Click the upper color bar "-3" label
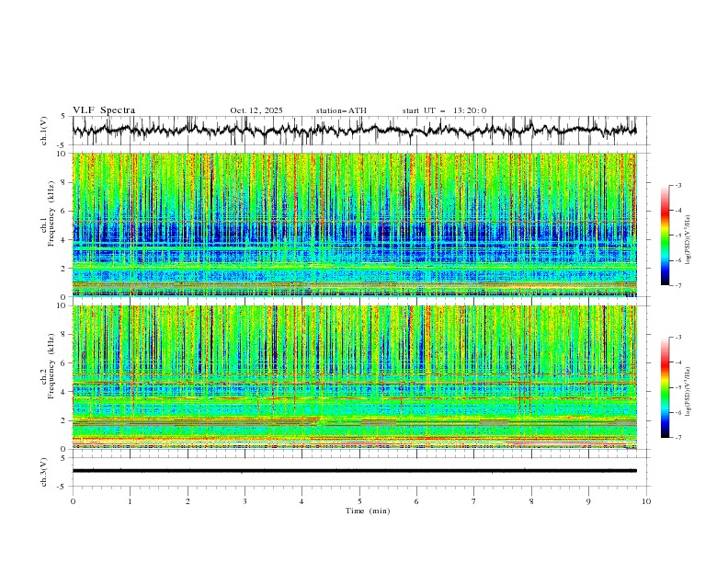The image size is (728, 563). click(x=677, y=185)
